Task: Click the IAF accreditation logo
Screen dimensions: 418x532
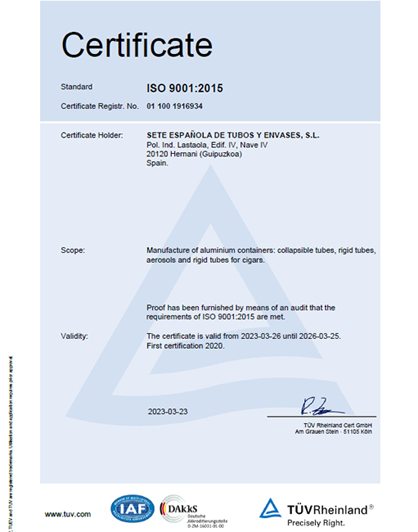Action: click(133, 508)
